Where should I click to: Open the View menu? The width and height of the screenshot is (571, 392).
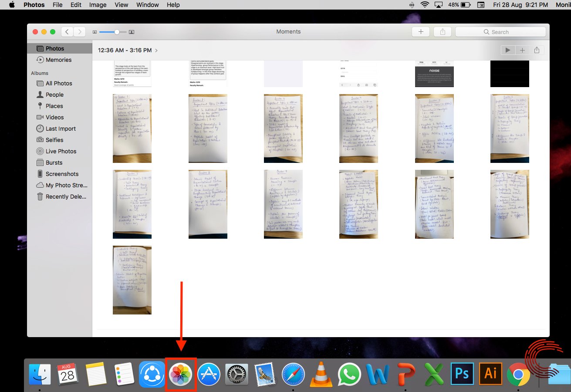point(122,5)
